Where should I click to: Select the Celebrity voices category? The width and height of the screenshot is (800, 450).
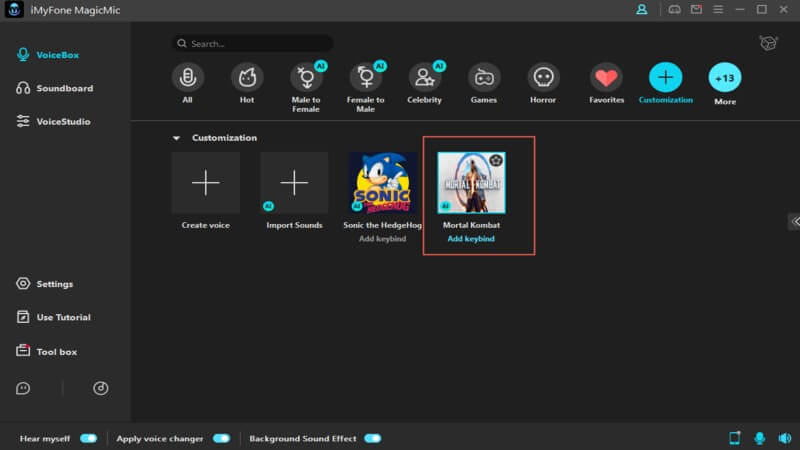(x=424, y=83)
